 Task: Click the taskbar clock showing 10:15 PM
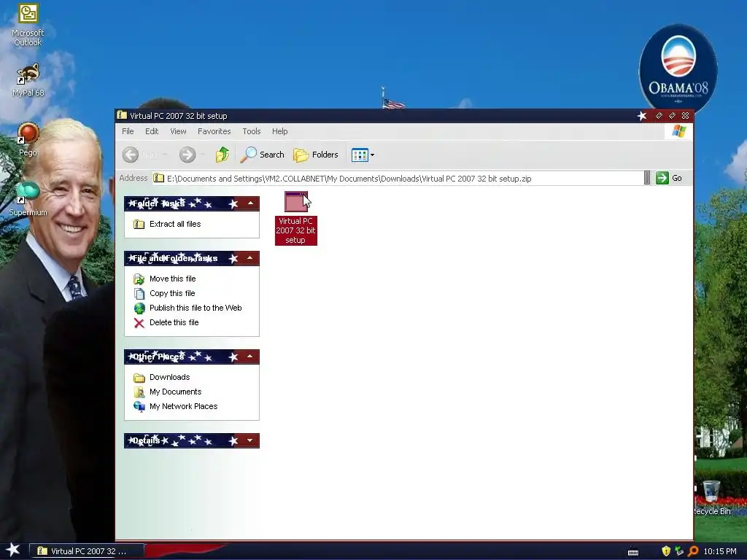(x=720, y=551)
